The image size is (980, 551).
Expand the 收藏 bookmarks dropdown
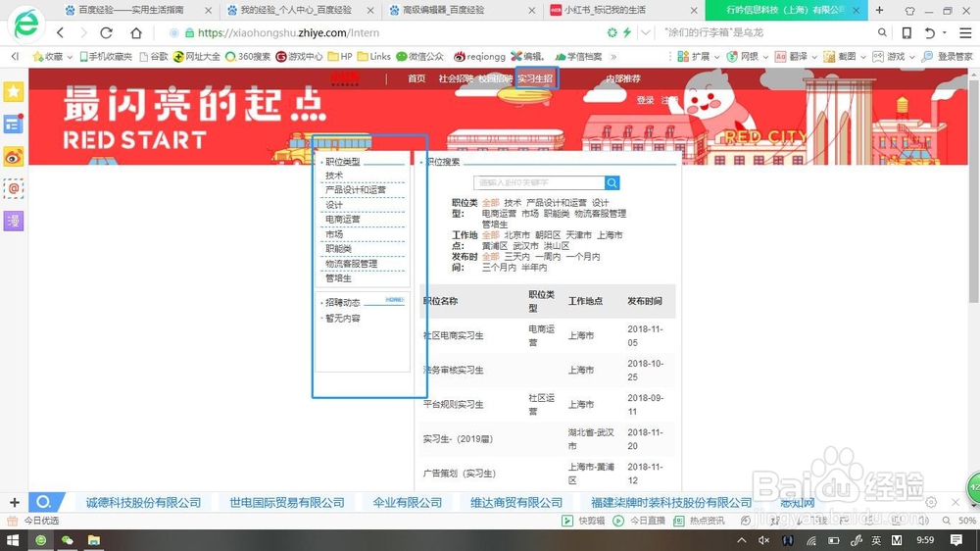point(70,57)
